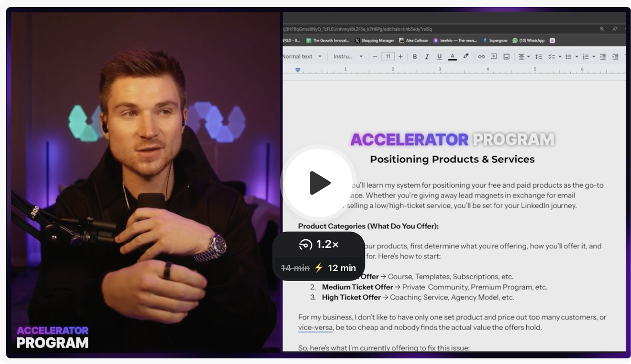Toggle the checklist formatting button
631x364 pixels.
(x=554, y=57)
